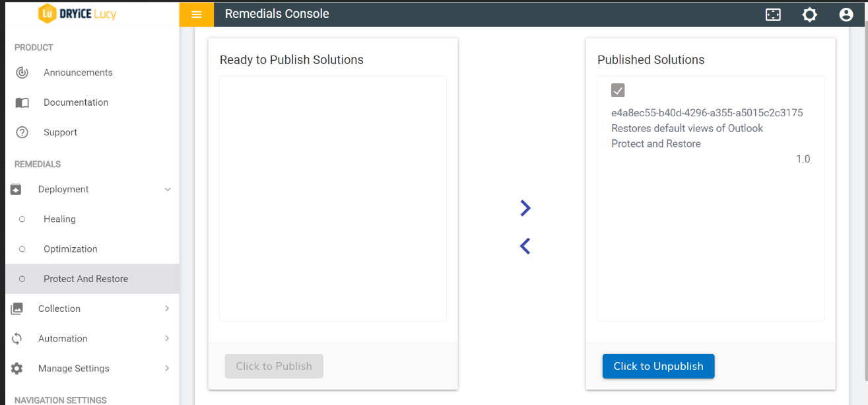Collapse the Deployment section chevron

[168, 190]
